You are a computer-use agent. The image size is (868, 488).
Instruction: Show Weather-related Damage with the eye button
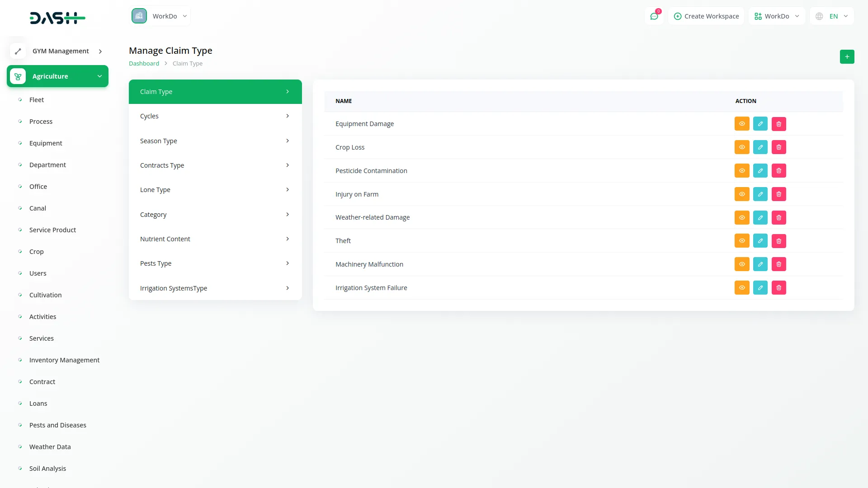[741, 218]
